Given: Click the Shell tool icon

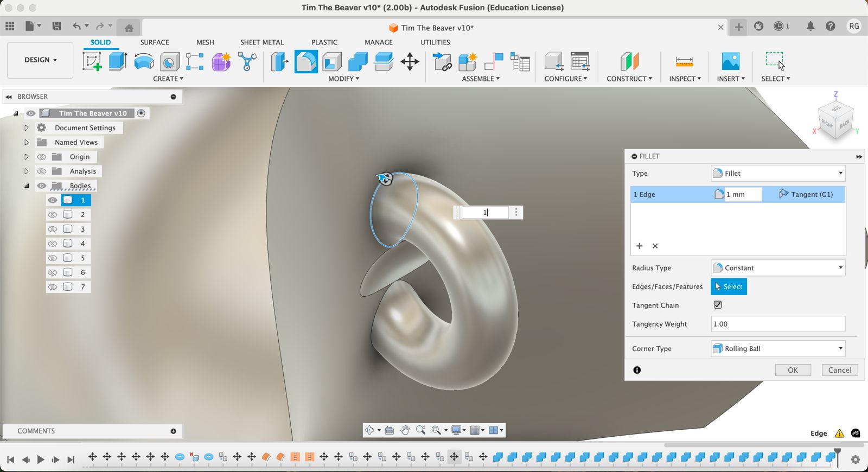Looking at the screenshot, I should pyautogui.click(x=332, y=61).
